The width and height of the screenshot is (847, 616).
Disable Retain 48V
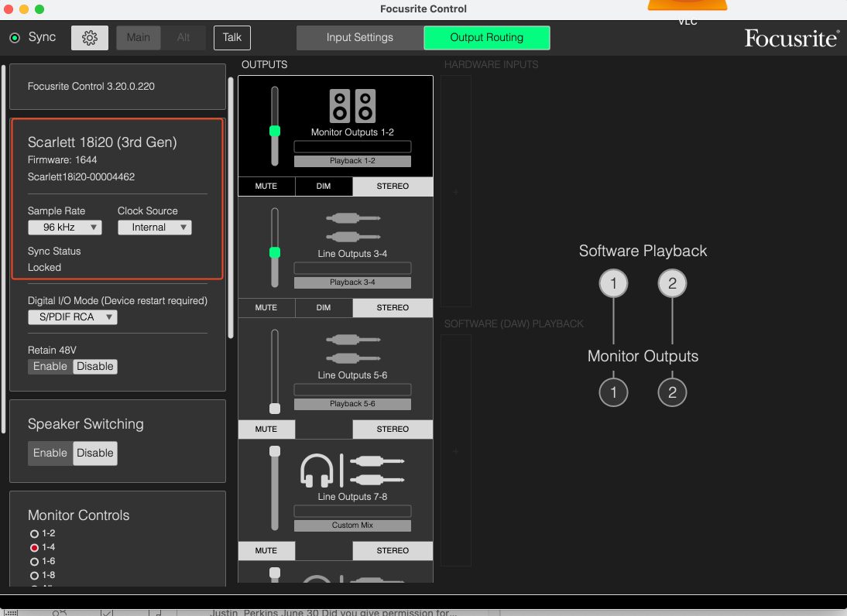pyautogui.click(x=95, y=367)
